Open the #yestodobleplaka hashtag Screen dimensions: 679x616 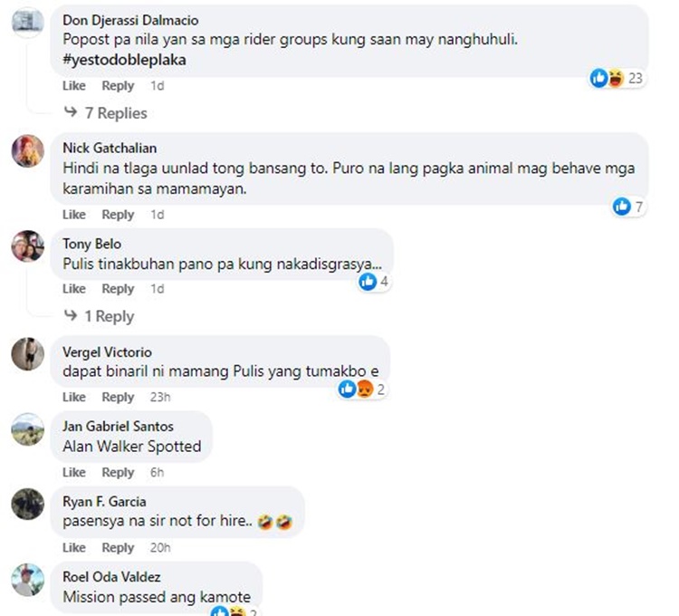(124, 60)
